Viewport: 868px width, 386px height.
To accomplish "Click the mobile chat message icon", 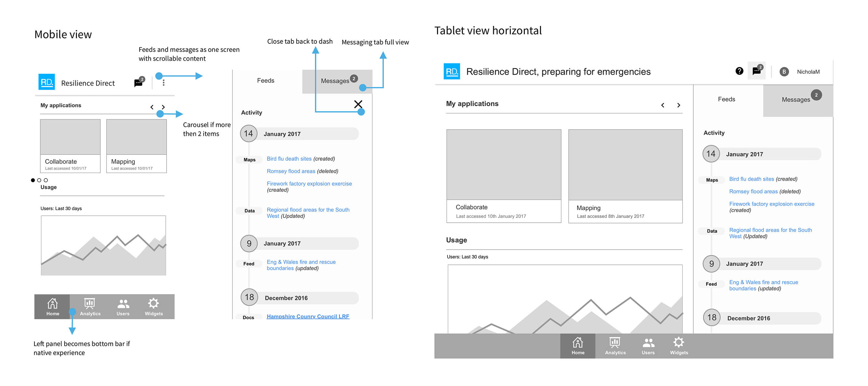I will [x=138, y=82].
